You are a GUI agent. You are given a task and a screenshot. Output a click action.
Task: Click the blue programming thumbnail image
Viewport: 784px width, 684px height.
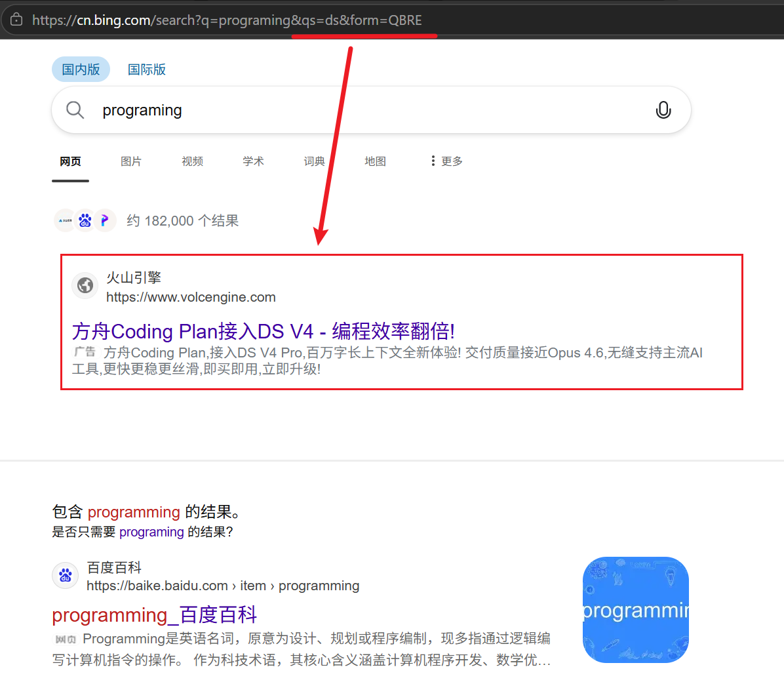point(635,609)
